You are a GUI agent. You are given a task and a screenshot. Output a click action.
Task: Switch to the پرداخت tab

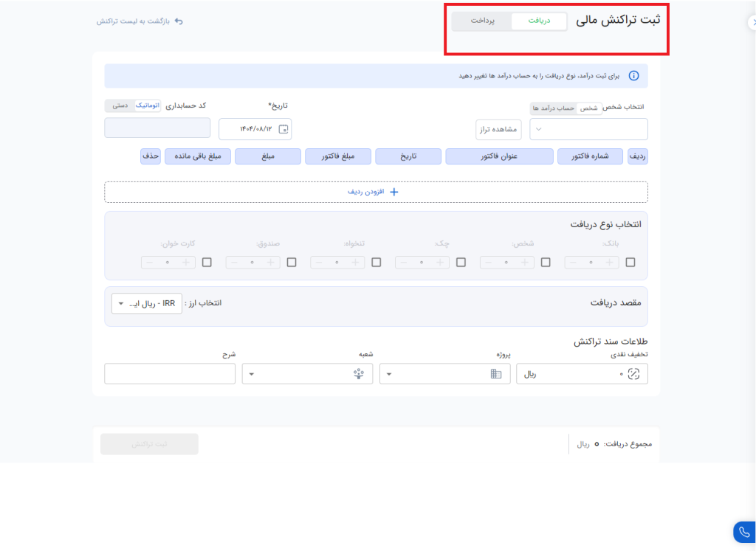[482, 21]
